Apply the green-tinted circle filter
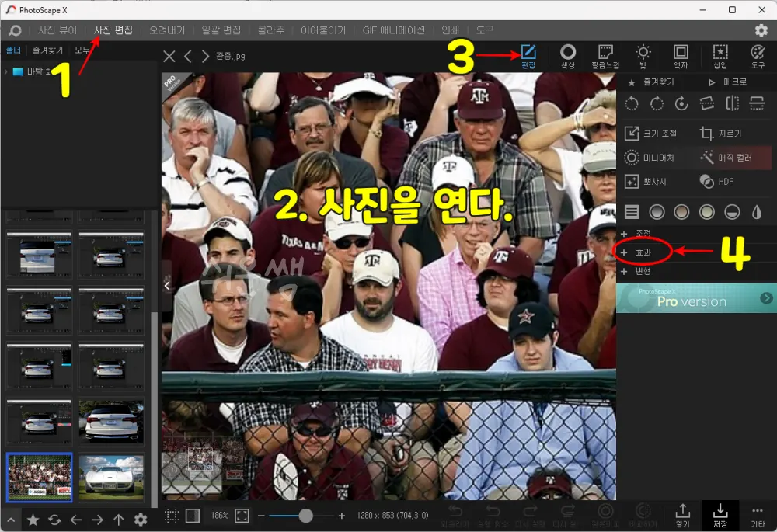 pos(706,212)
